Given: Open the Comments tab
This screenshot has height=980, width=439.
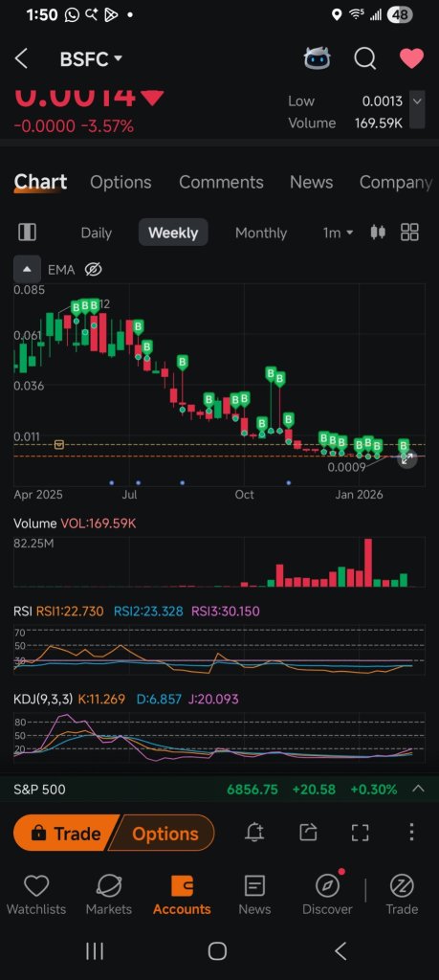Looking at the screenshot, I should pos(221,182).
